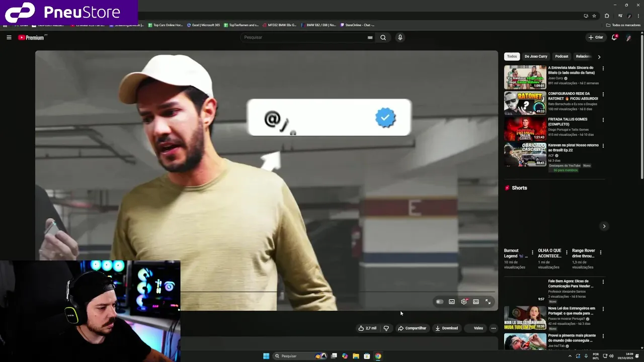Image resolution: width=644 pixels, height=362 pixels.
Task: Open options for 'Range Rover drive' short
Action: coord(600,252)
